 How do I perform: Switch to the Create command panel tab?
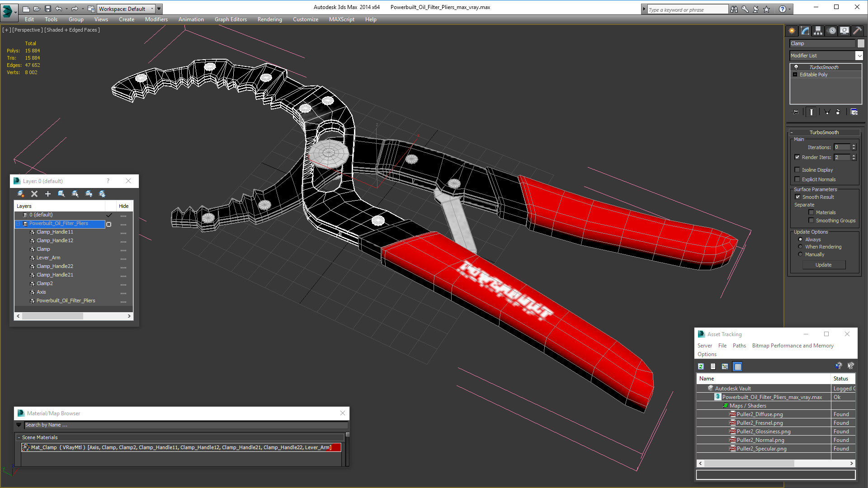[792, 31]
